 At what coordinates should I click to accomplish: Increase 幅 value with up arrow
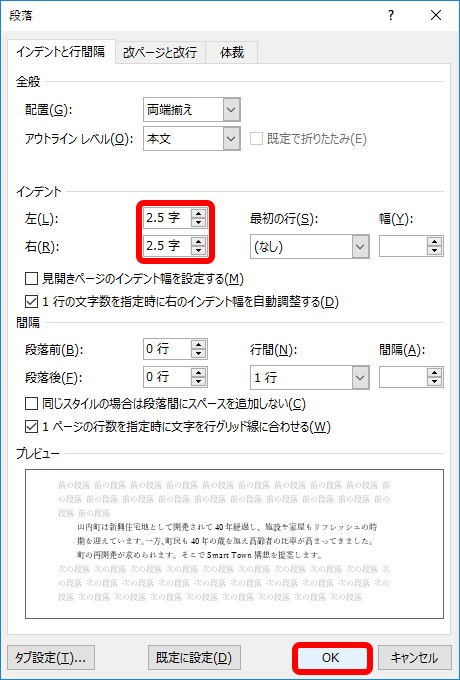(x=434, y=242)
